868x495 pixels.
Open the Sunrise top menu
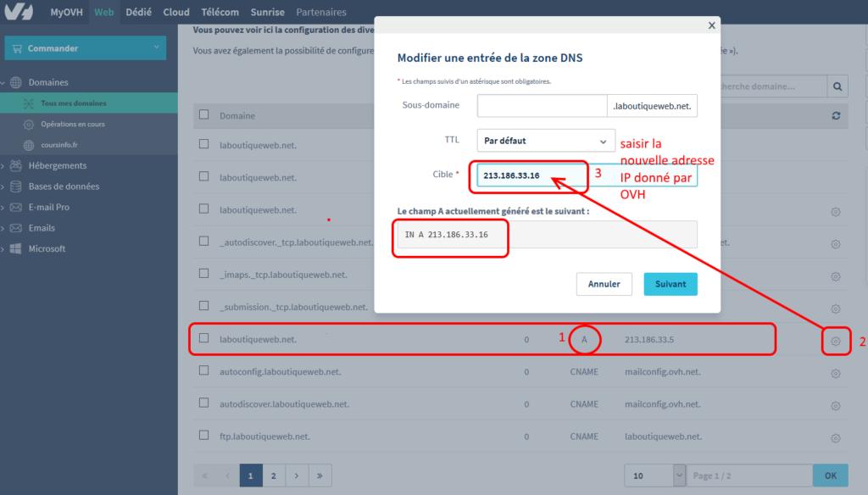(267, 12)
